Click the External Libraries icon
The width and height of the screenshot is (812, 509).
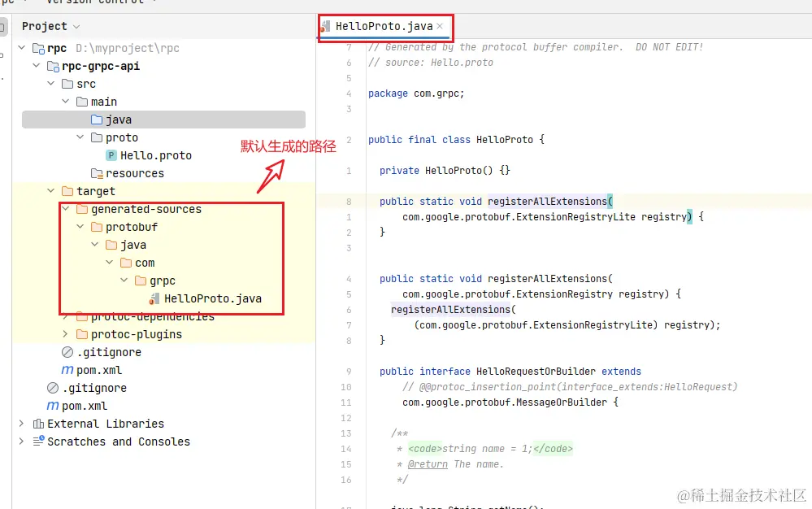(x=38, y=424)
